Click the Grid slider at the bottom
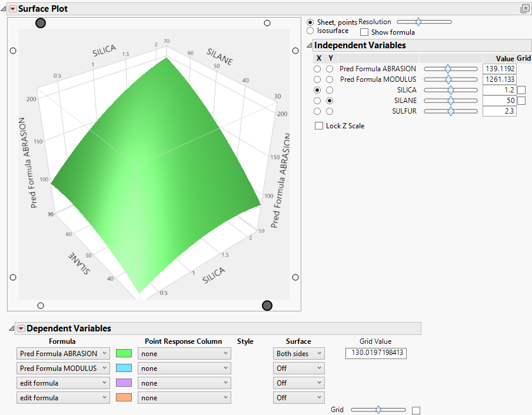The width and height of the screenshot is (532, 415). click(378, 409)
